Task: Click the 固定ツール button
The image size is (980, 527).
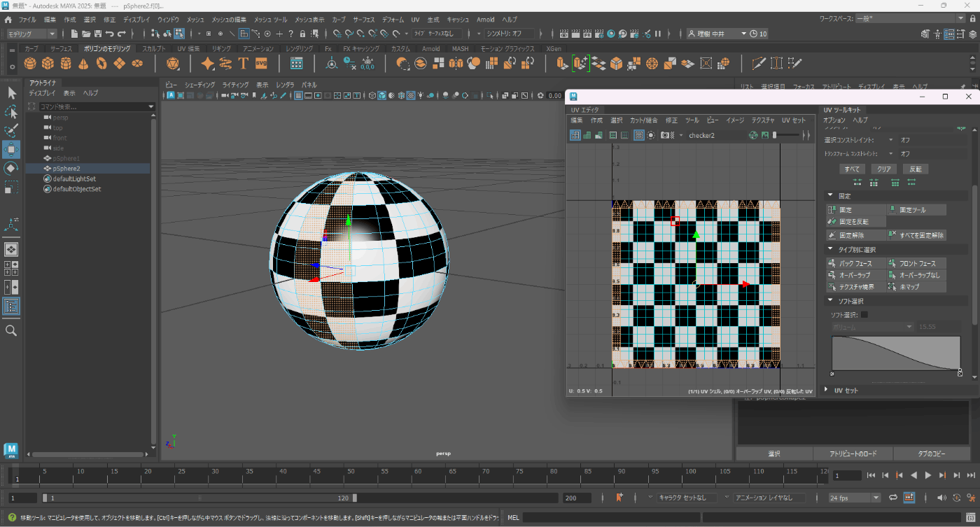Action: (x=916, y=210)
